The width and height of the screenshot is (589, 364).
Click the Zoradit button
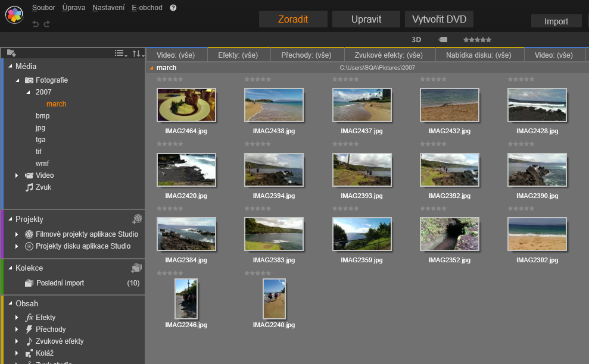(x=293, y=19)
